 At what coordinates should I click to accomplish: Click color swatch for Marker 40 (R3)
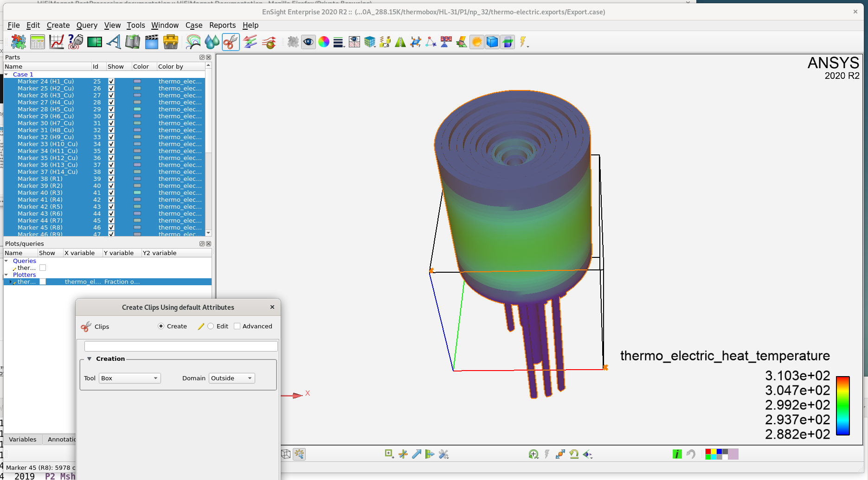coord(137,192)
